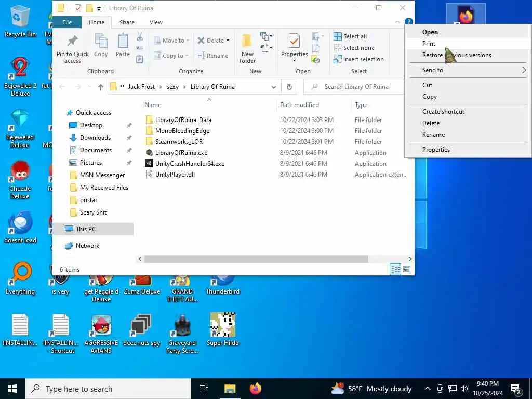Collapse the ribbon using the chevron

(x=397, y=22)
